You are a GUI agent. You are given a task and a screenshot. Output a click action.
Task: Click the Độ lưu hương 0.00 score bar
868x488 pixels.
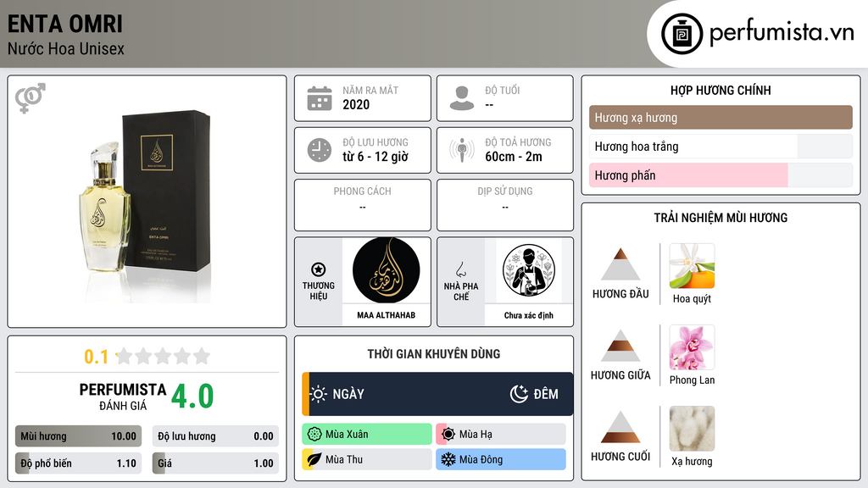pyautogui.click(x=215, y=436)
